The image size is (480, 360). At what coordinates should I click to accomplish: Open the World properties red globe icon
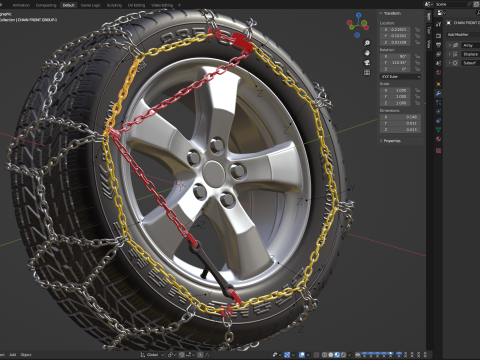438,72
